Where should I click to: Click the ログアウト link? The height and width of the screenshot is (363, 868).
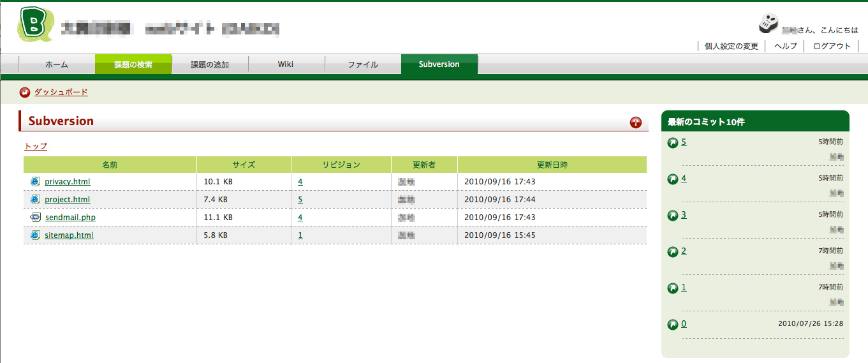click(832, 46)
